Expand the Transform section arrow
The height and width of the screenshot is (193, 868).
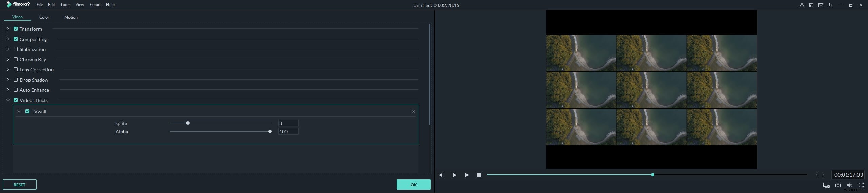click(8, 29)
